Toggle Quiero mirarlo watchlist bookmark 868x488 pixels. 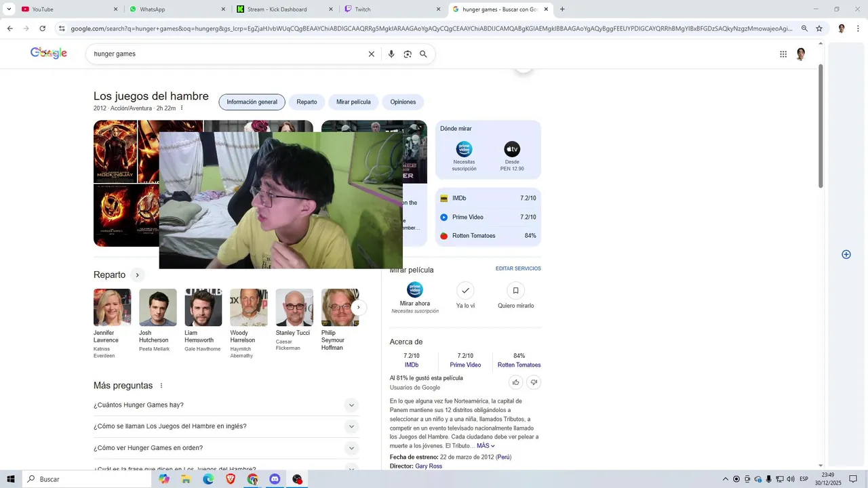click(515, 291)
